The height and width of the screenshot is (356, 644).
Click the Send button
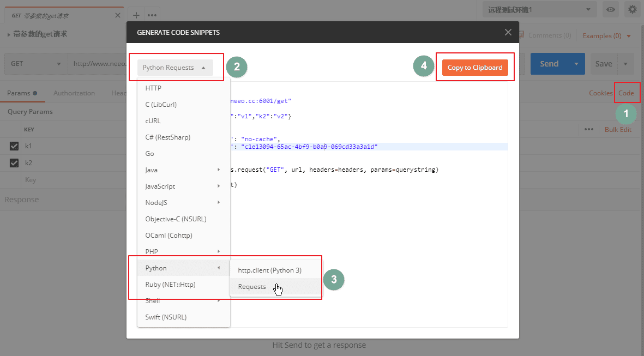point(549,64)
